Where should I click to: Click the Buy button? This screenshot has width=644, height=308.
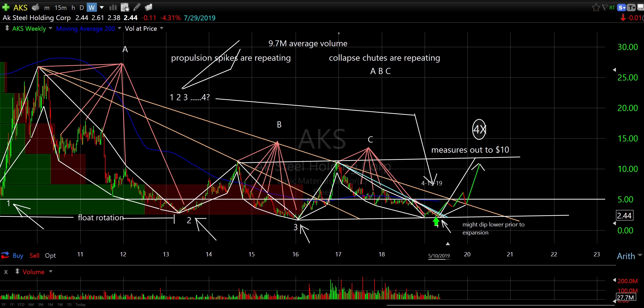tap(18, 256)
